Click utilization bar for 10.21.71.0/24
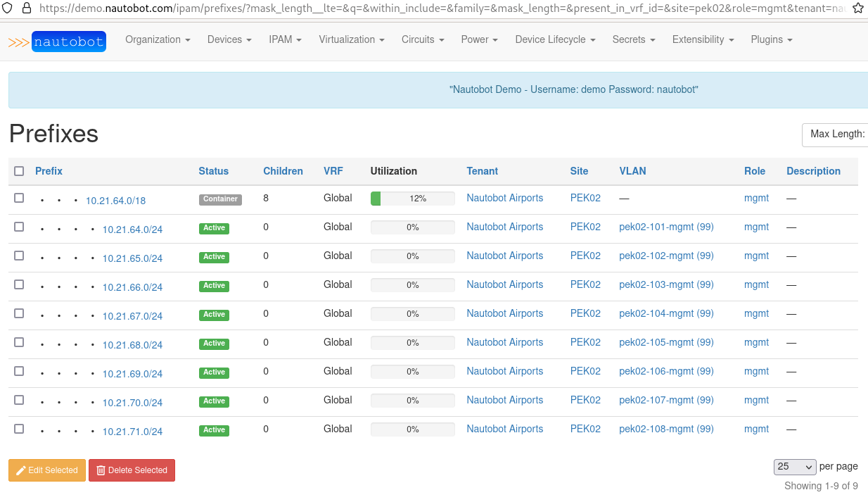Screen dimensions: 868x502 click(x=413, y=429)
